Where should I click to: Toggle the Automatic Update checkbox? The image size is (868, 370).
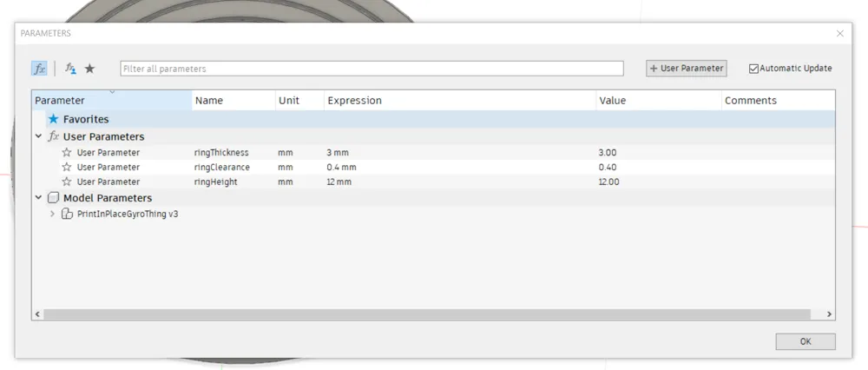(753, 69)
